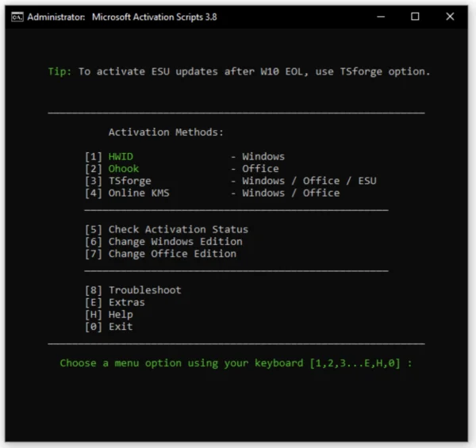Click the green Tip label text

click(x=59, y=71)
